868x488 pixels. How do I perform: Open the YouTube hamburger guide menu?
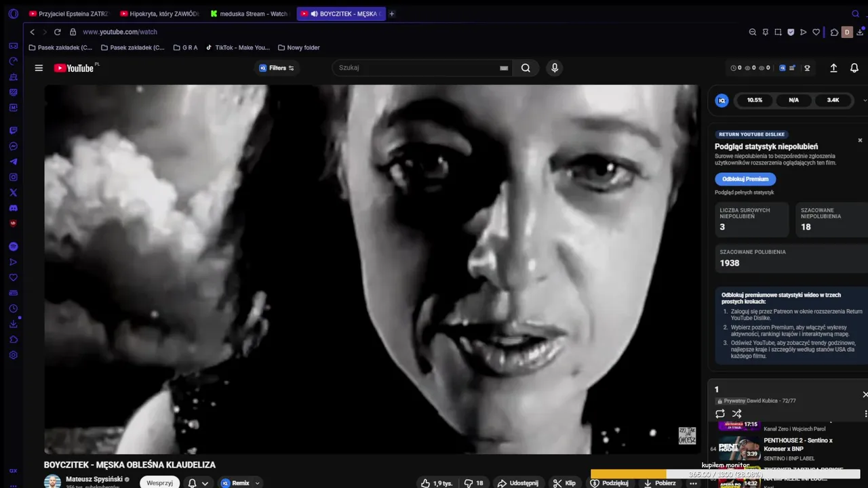coord(39,68)
